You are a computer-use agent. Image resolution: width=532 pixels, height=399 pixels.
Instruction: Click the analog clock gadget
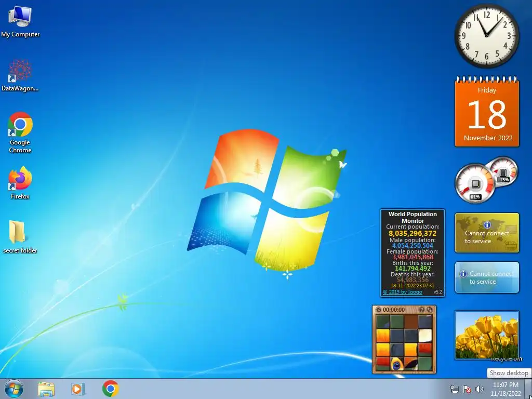click(486, 35)
